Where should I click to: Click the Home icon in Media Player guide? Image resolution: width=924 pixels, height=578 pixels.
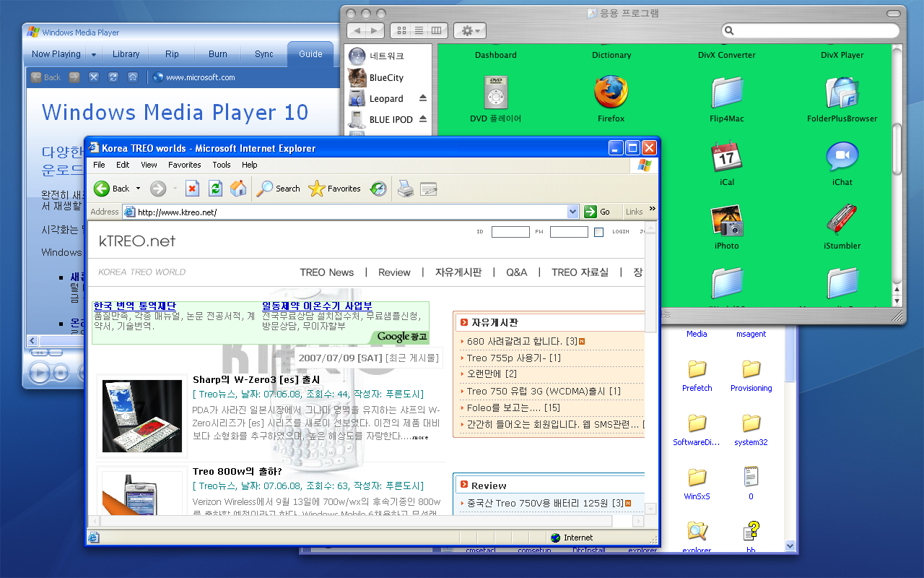133,77
